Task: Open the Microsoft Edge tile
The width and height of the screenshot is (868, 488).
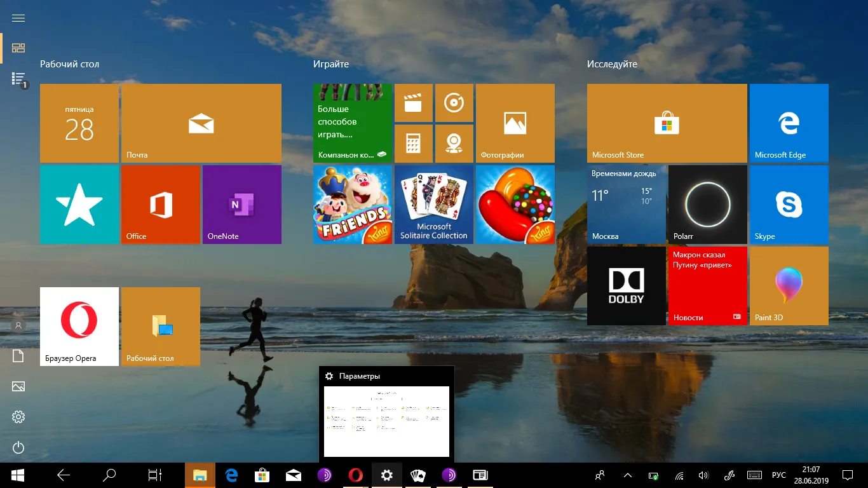Action: pyautogui.click(x=789, y=123)
